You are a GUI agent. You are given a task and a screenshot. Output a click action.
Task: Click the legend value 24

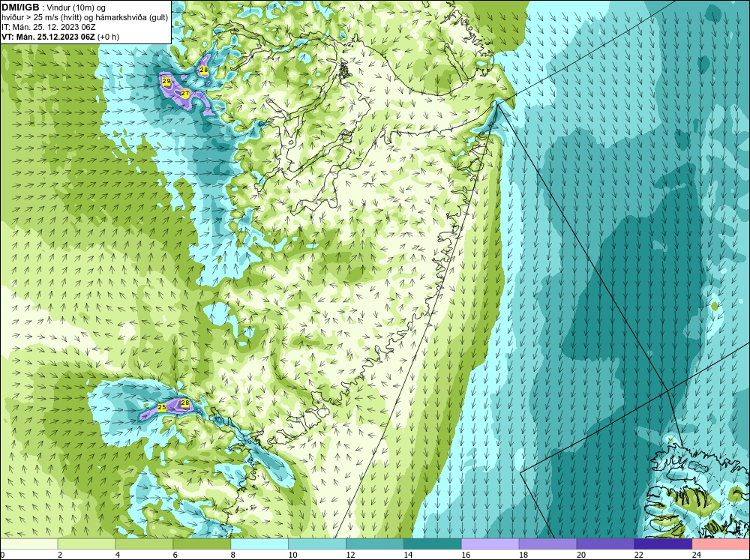pyautogui.click(x=697, y=555)
